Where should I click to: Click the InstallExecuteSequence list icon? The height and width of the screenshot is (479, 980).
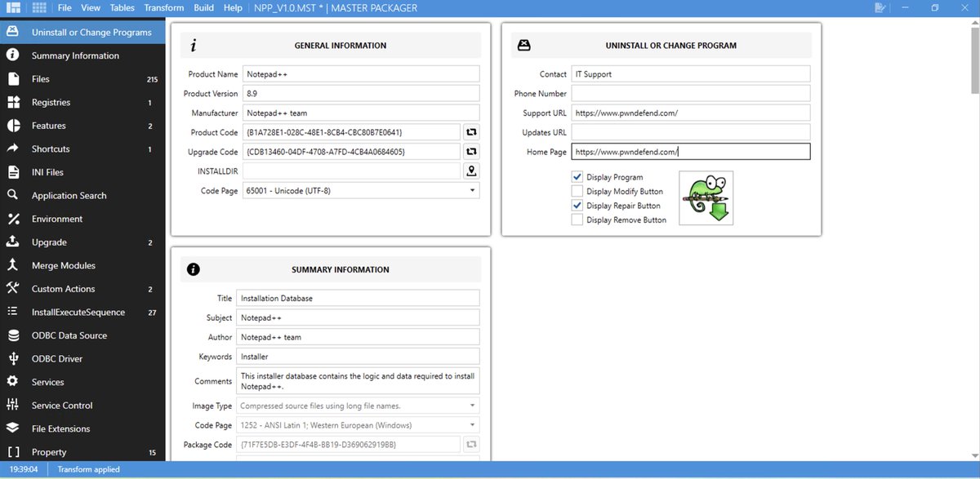point(13,312)
